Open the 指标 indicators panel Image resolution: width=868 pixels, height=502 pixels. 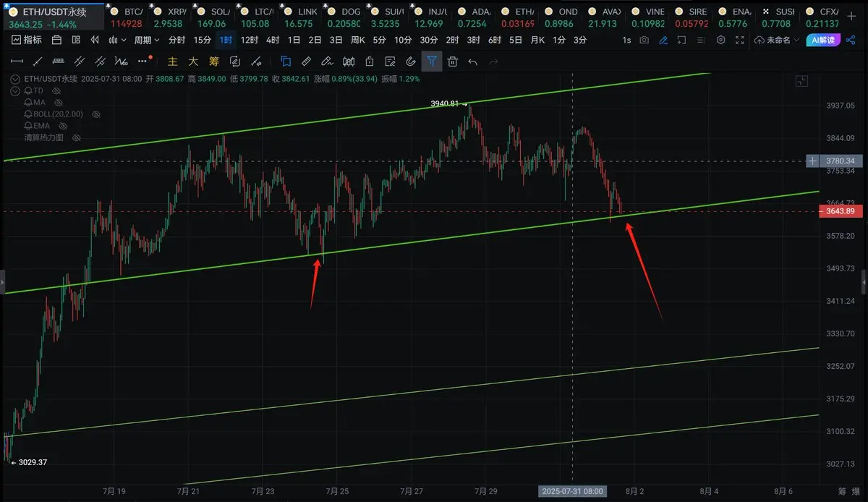[x=27, y=40]
